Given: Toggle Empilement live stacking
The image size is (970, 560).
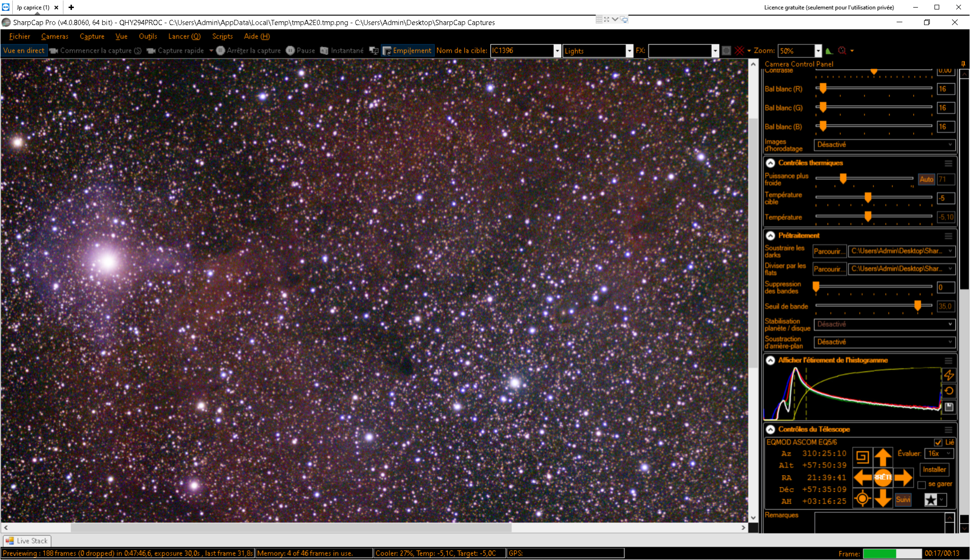Looking at the screenshot, I should click(407, 51).
